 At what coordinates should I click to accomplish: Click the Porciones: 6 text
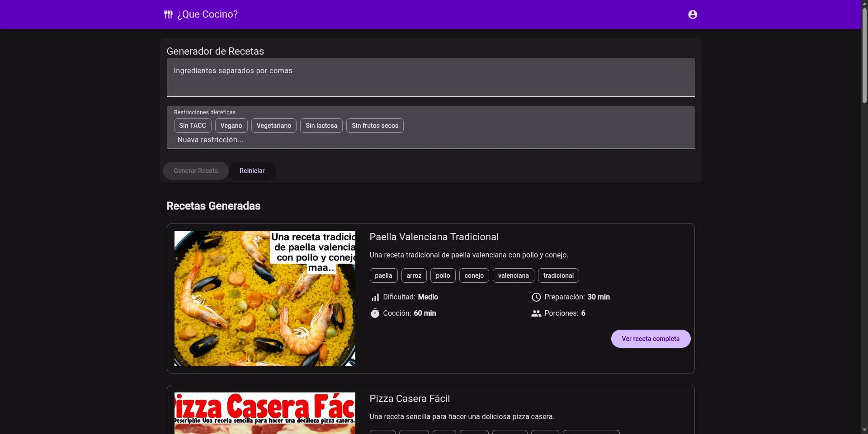tap(565, 313)
